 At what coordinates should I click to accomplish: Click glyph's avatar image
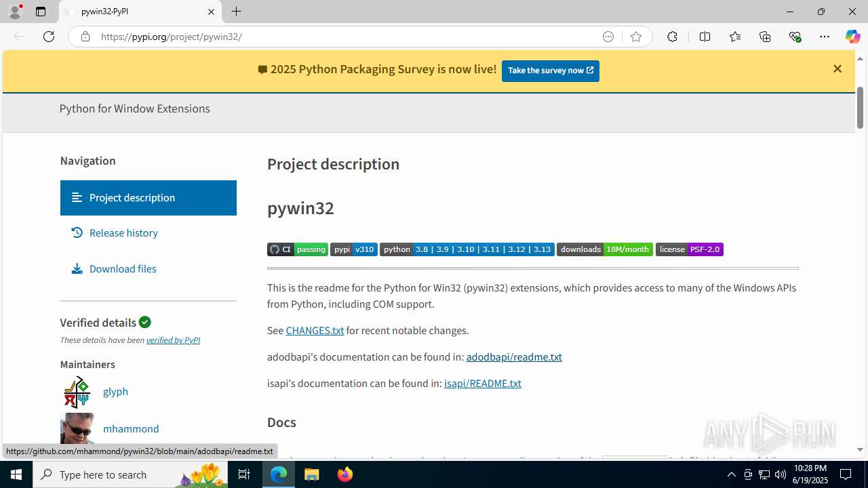click(x=77, y=392)
